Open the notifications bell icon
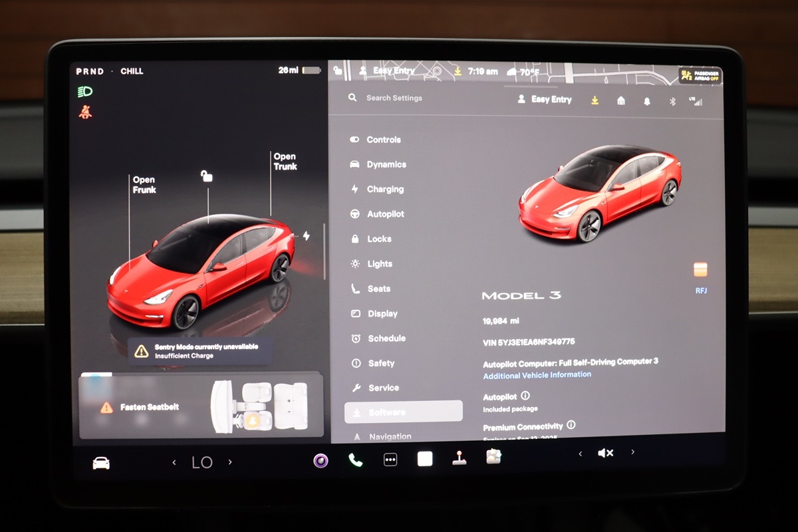The image size is (798, 532). [x=646, y=100]
